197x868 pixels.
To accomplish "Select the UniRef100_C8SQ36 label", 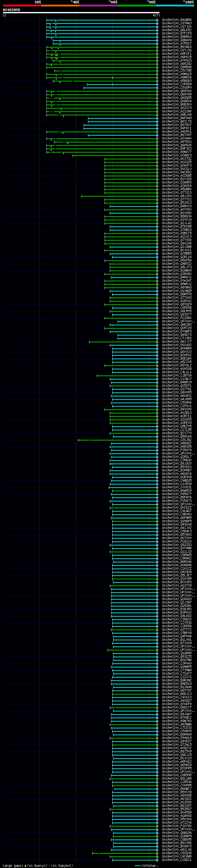I will point(177,853).
